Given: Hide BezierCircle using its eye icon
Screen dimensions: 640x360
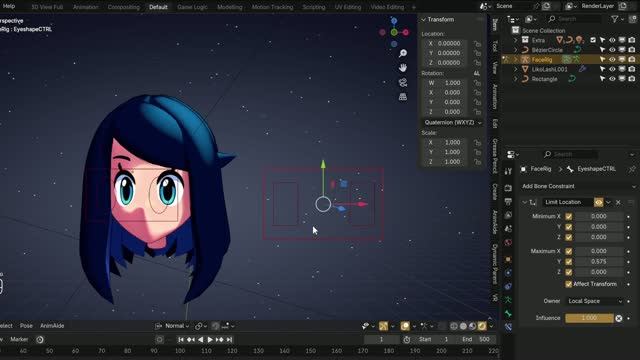Looking at the screenshot, I should pos(612,50).
